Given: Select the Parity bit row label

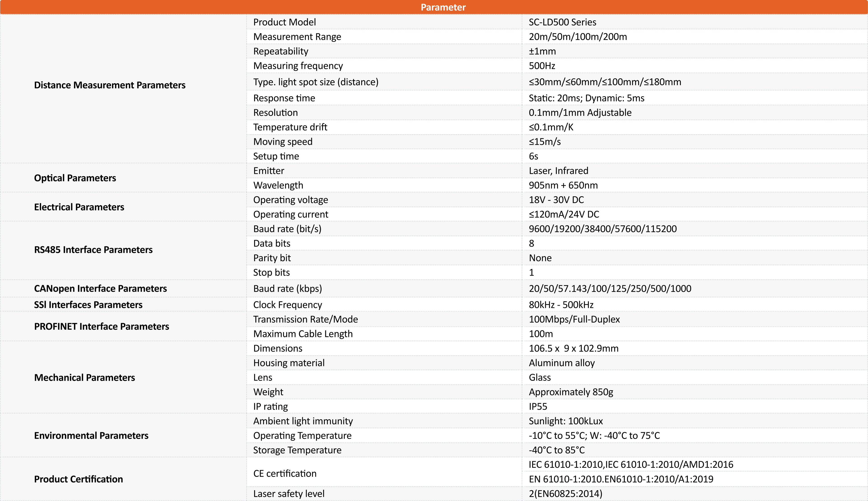Looking at the screenshot, I should click(x=272, y=258).
